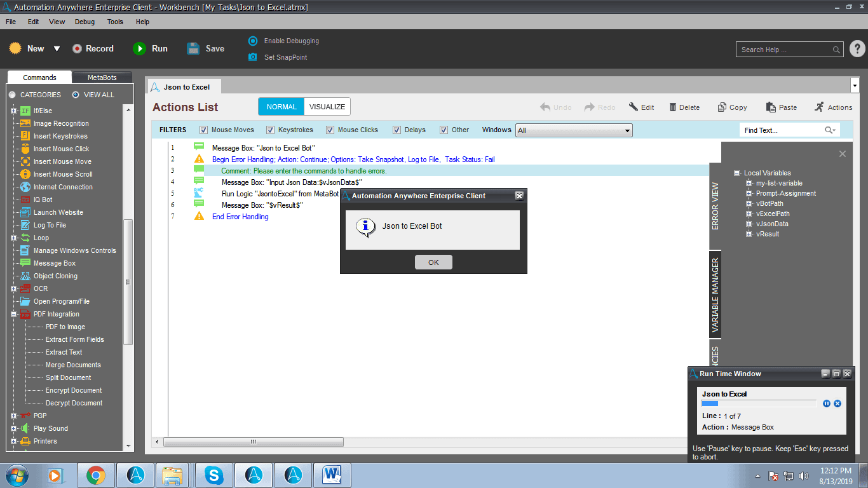This screenshot has height=488, width=868.
Task: Switch to the MetaBots tab
Action: click(x=102, y=78)
